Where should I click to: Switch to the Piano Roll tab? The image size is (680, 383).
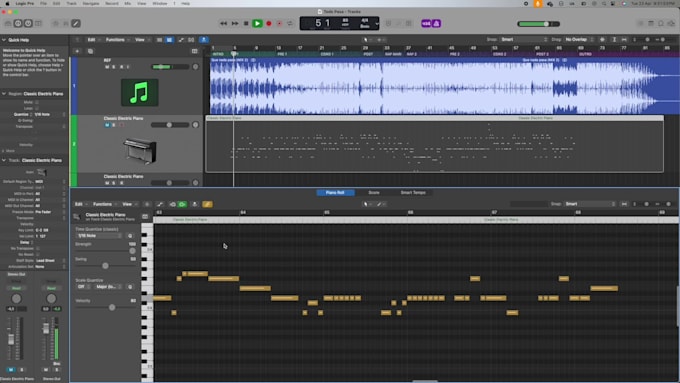[x=335, y=193]
